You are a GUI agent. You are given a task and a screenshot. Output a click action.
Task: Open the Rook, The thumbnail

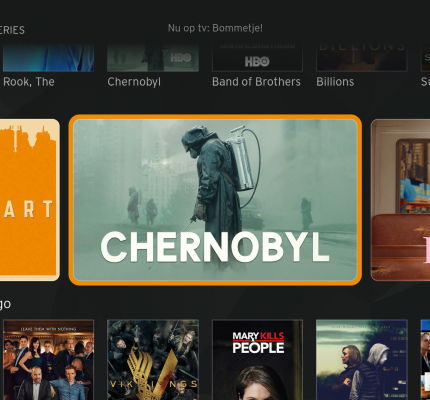click(49, 57)
